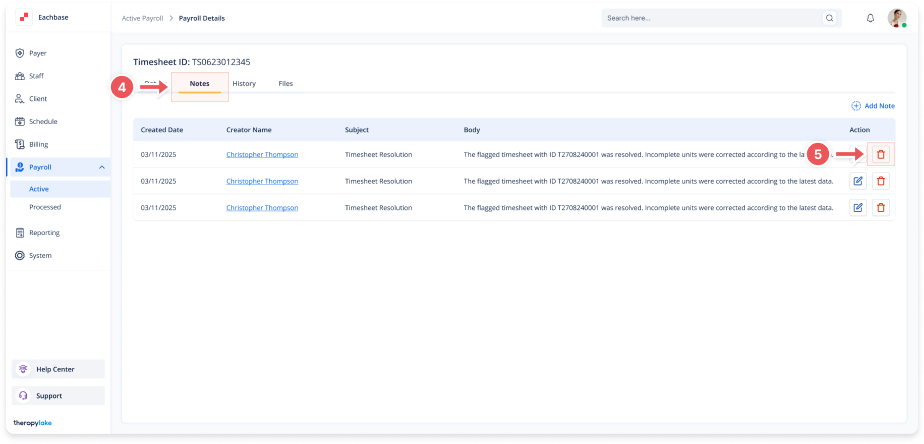Click the therapylake logo
This screenshot has width=924, height=444.
coord(32,423)
